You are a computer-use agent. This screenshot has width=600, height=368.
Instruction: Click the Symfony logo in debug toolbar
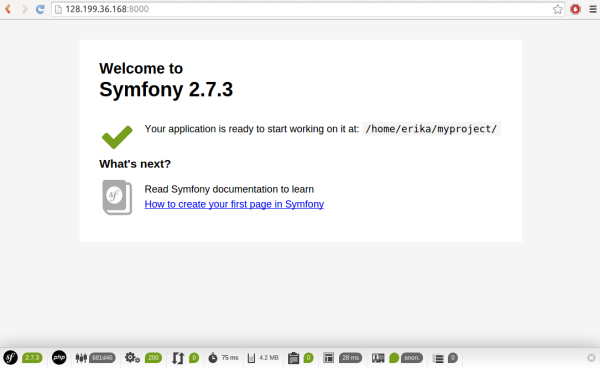(11, 358)
